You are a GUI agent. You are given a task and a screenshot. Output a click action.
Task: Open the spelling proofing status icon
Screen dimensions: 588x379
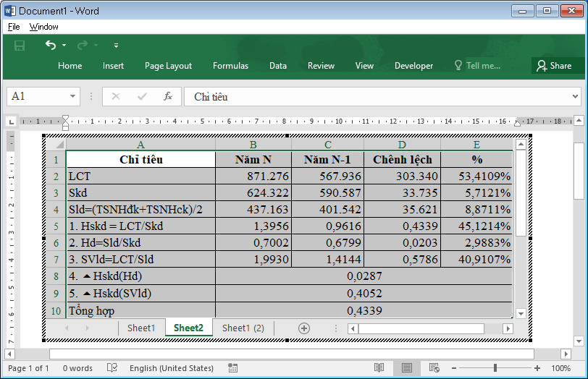click(112, 368)
